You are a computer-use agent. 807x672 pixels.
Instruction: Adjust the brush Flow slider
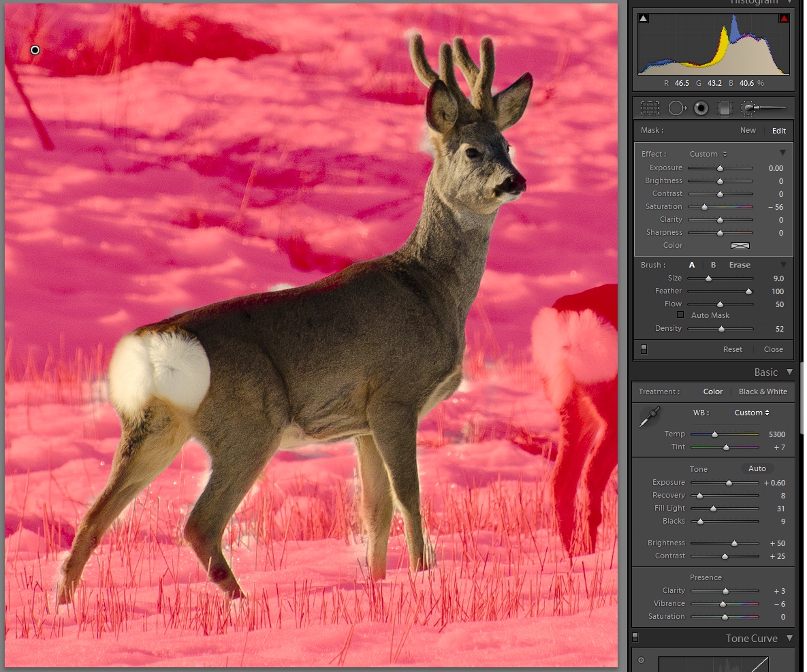(x=720, y=304)
